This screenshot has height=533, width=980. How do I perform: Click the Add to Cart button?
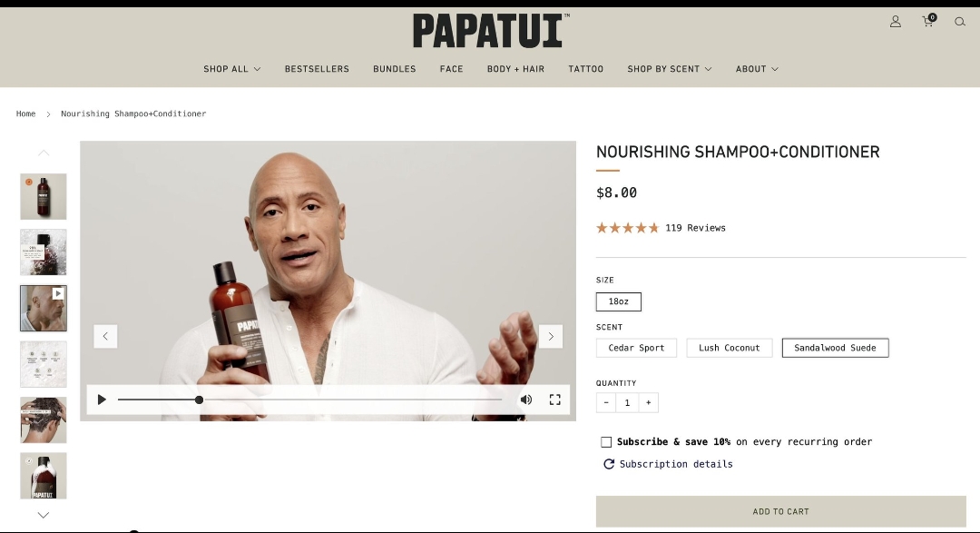780,512
